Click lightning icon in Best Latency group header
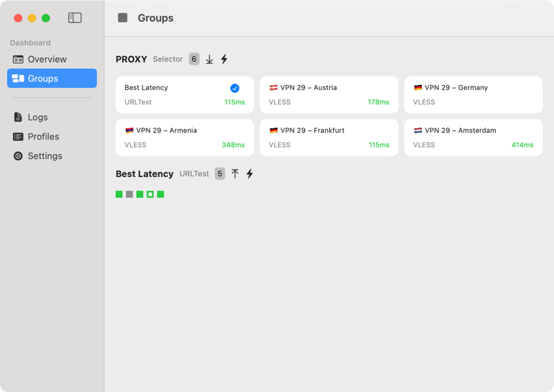554x392 pixels. pos(250,174)
